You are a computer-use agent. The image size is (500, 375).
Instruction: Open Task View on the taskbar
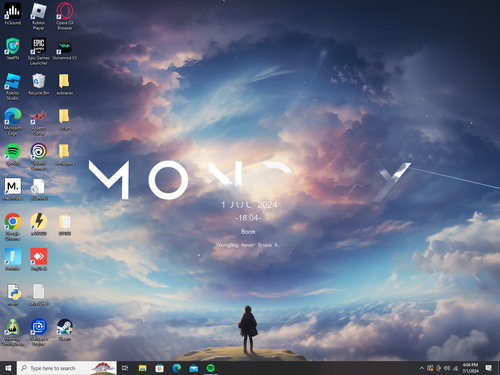click(x=125, y=368)
